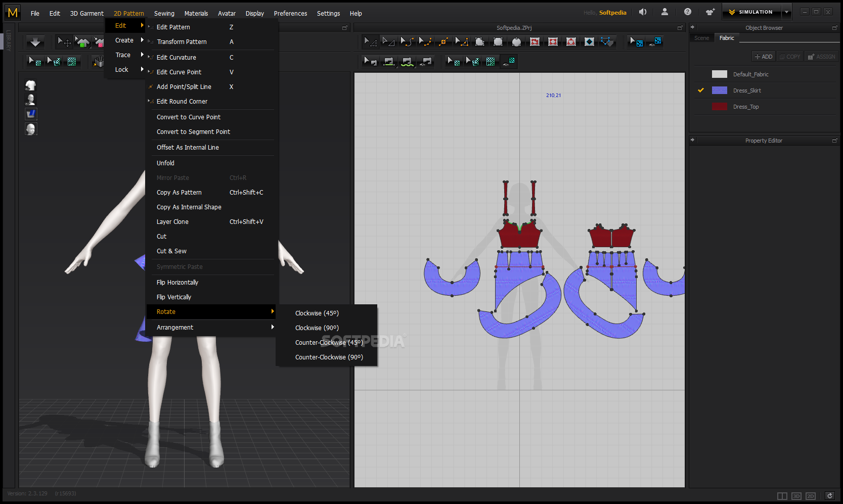Toggle the checkmark on Dress_Skirt fabric
The height and width of the screenshot is (504, 843).
tap(701, 90)
